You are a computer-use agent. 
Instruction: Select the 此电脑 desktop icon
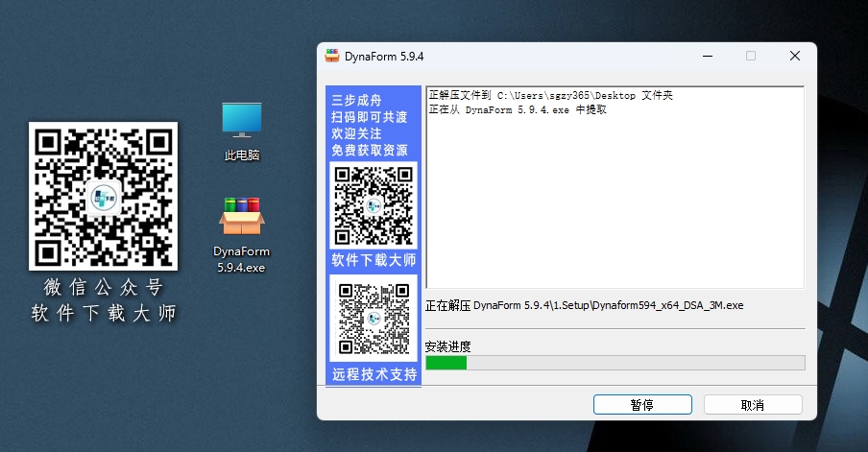(241, 131)
